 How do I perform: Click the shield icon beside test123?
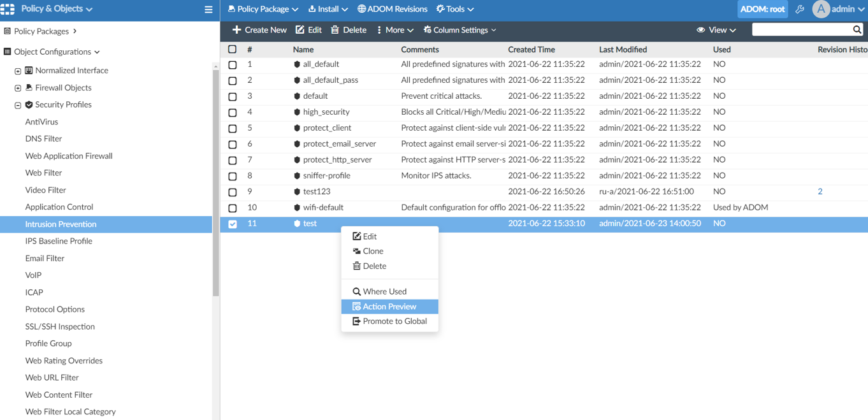point(297,192)
